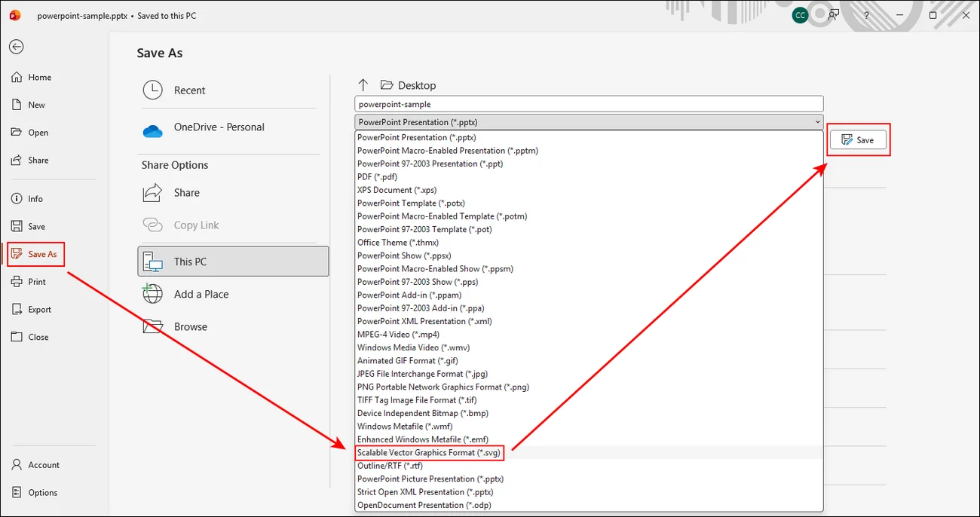Choose PowerPoint Presentation (*.pptx) first list item
980x517 pixels.
pyautogui.click(x=589, y=137)
